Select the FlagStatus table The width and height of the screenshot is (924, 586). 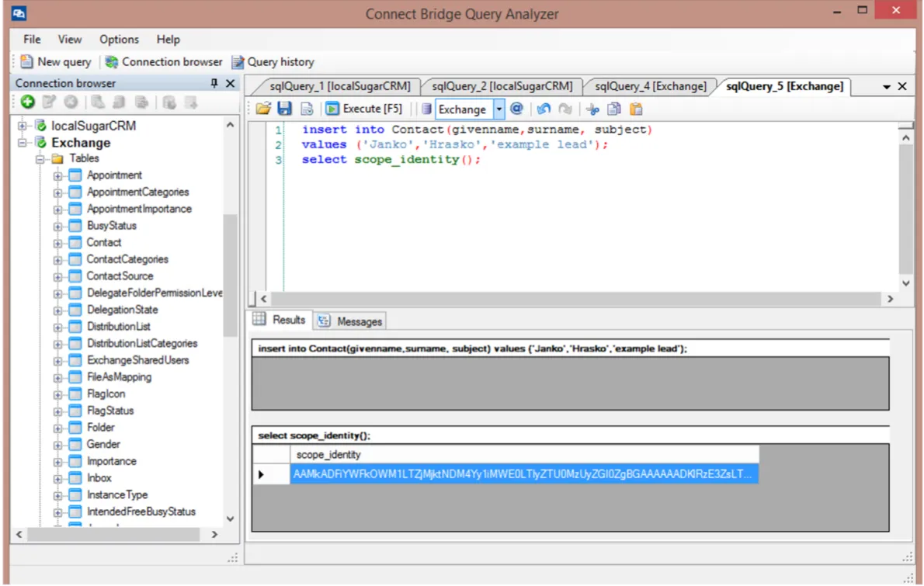[x=110, y=411]
